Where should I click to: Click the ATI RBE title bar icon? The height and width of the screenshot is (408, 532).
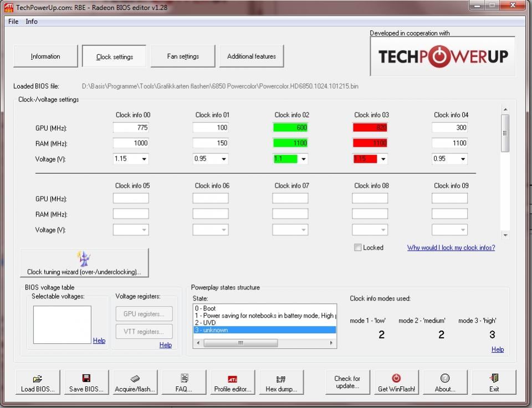tap(8, 7)
